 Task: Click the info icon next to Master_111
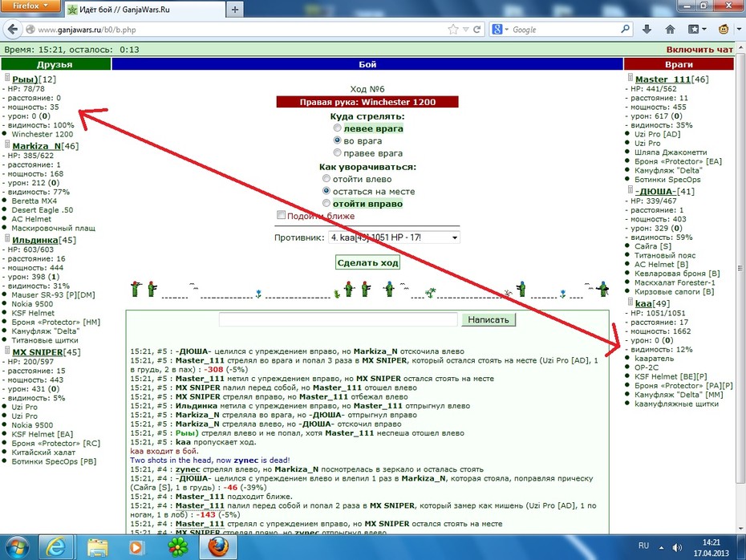pyautogui.click(x=630, y=78)
